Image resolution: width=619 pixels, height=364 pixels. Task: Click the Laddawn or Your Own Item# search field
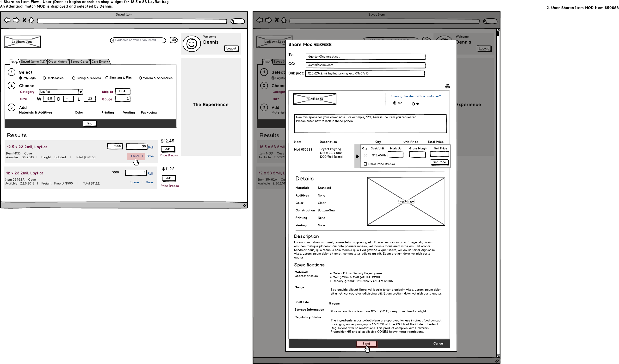click(x=138, y=40)
